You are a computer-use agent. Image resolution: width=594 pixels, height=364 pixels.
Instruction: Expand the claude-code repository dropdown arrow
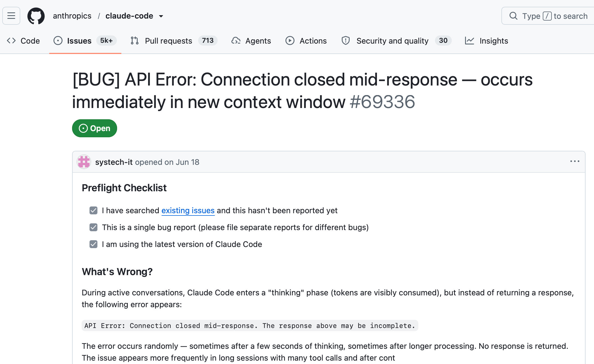pos(161,16)
